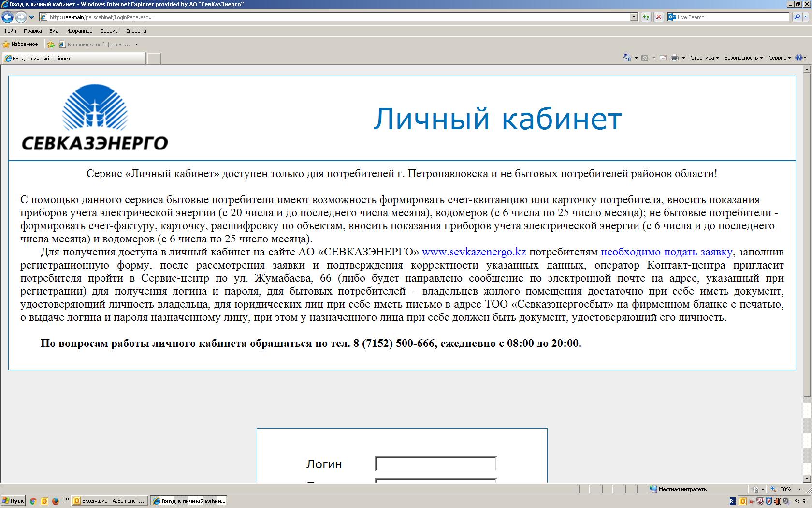
Task: Launch Outlook from quick launch
Action: [44, 501]
